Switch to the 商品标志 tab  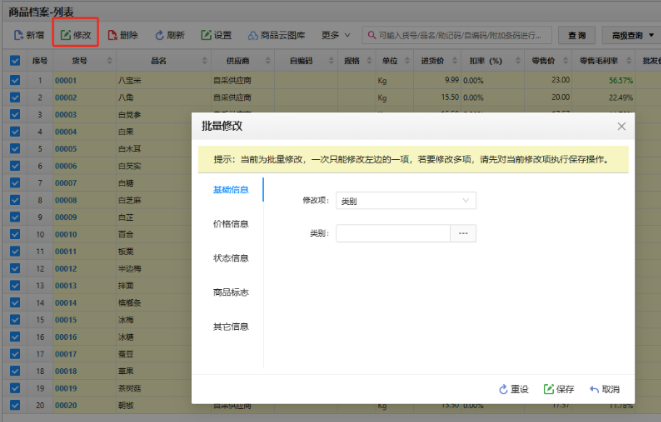point(231,292)
